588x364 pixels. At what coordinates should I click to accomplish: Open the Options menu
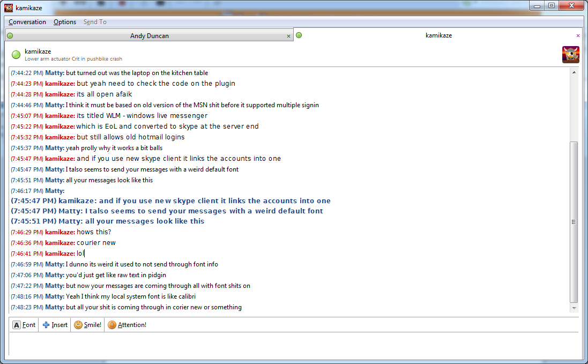pos(64,22)
